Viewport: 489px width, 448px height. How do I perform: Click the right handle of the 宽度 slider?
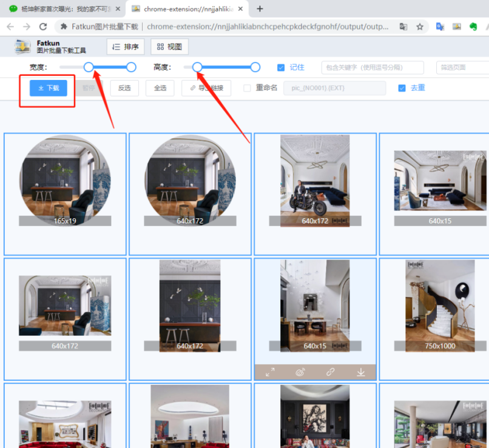click(131, 67)
